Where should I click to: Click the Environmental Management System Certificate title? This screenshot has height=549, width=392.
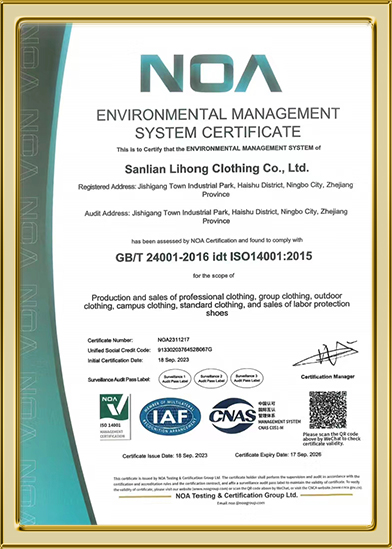[218, 123]
